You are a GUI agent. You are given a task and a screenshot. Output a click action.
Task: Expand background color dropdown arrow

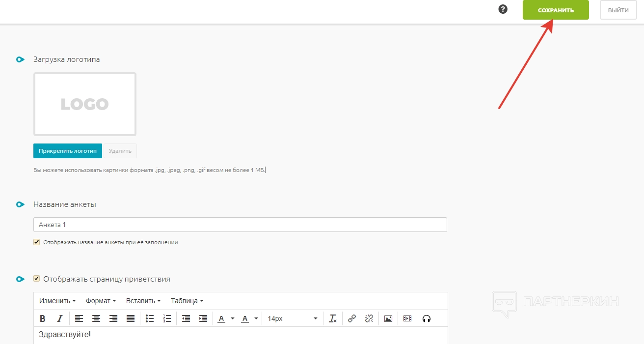(x=256, y=318)
